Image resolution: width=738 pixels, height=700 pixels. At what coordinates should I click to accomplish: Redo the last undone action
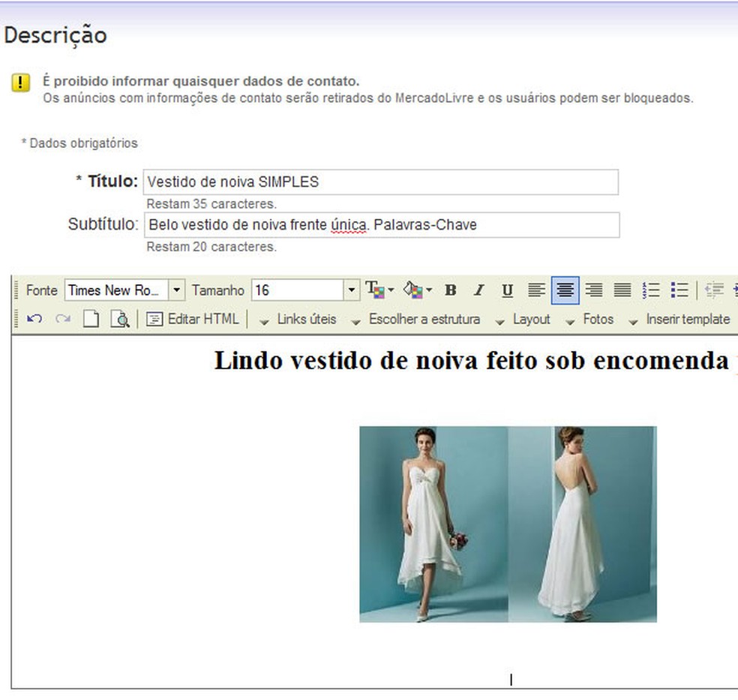click(x=62, y=319)
